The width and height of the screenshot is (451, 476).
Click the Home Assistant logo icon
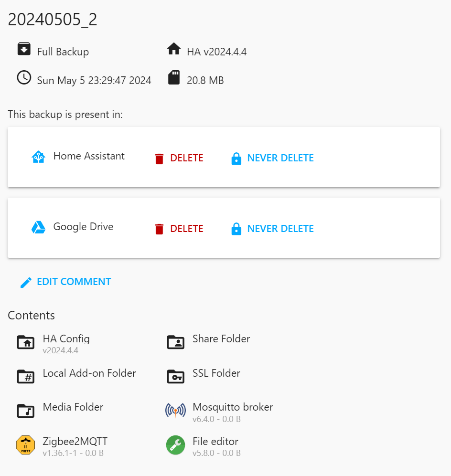pos(39,157)
